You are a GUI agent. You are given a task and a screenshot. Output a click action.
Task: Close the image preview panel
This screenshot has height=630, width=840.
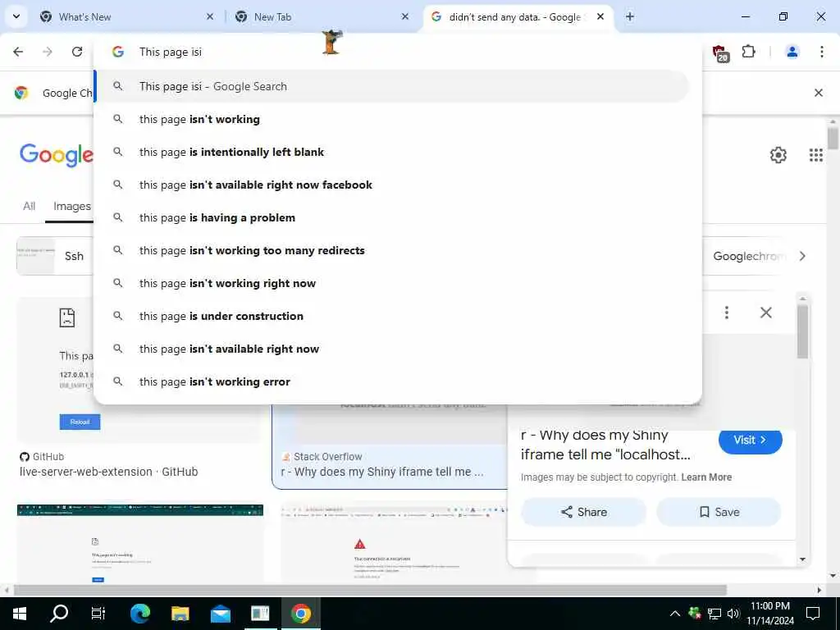(x=765, y=313)
